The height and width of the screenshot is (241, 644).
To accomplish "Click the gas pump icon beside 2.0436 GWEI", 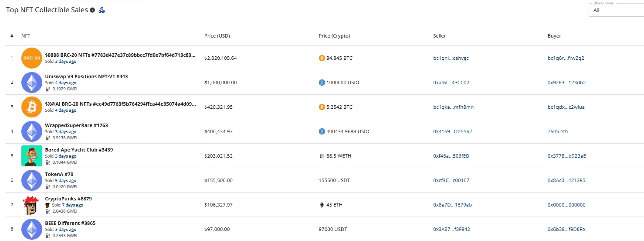I will [x=47, y=211].
